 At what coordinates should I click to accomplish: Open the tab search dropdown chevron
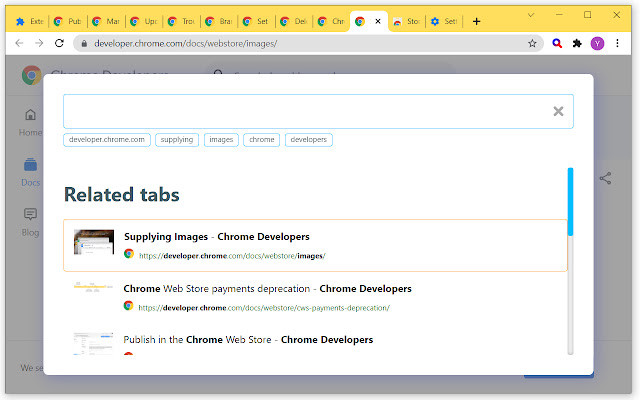(x=531, y=15)
